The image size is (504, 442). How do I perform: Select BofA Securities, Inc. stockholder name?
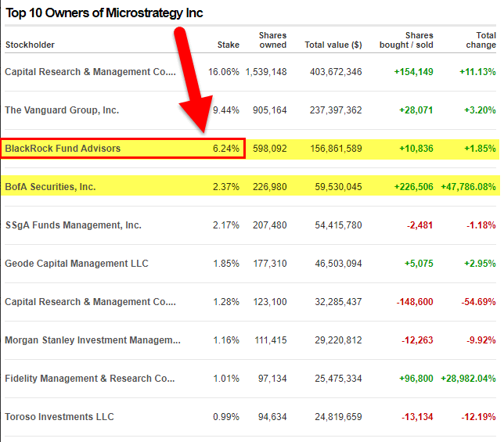tap(50, 187)
